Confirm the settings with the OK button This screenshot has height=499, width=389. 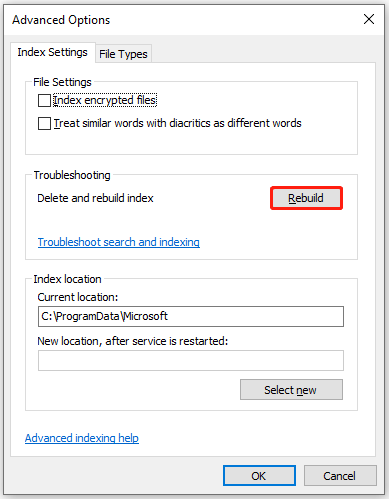click(259, 476)
